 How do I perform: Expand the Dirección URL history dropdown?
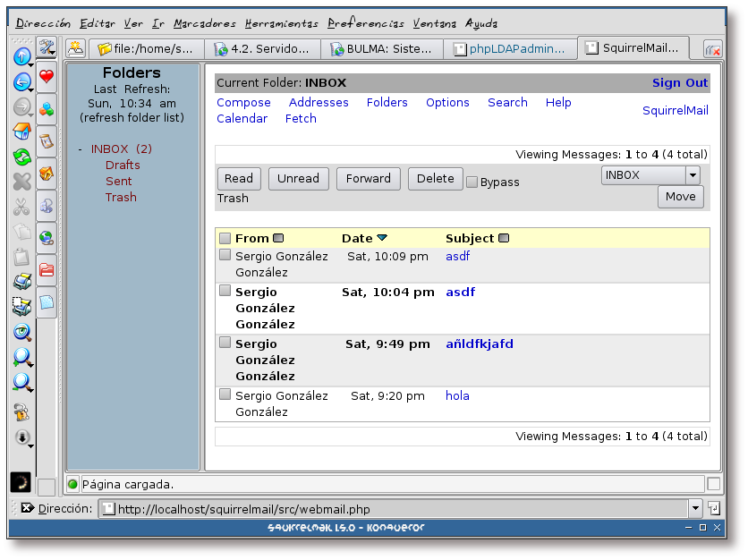click(x=695, y=508)
